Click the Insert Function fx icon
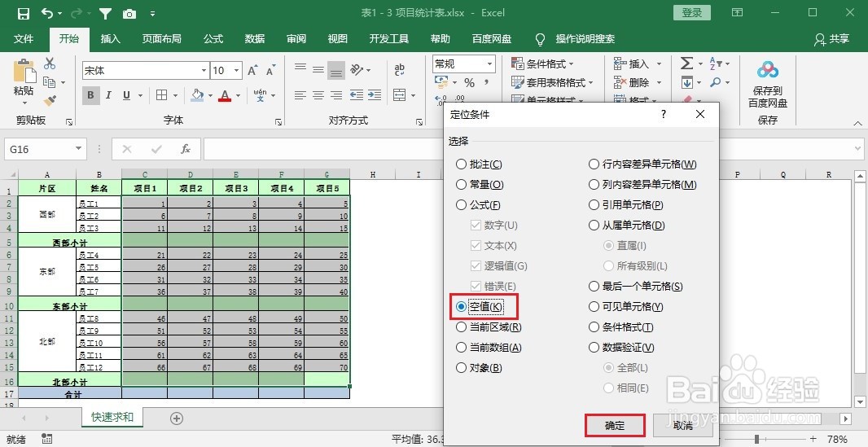 tap(186, 149)
